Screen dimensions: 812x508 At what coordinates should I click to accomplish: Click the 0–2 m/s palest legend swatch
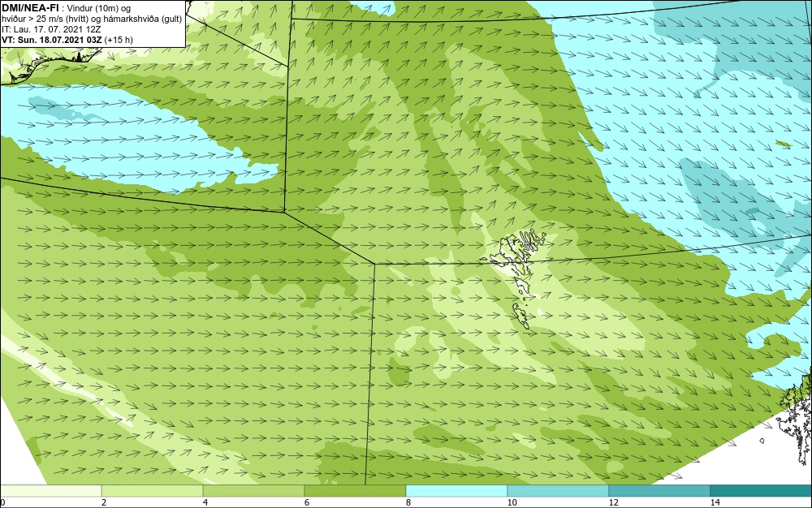coord(50,491)
